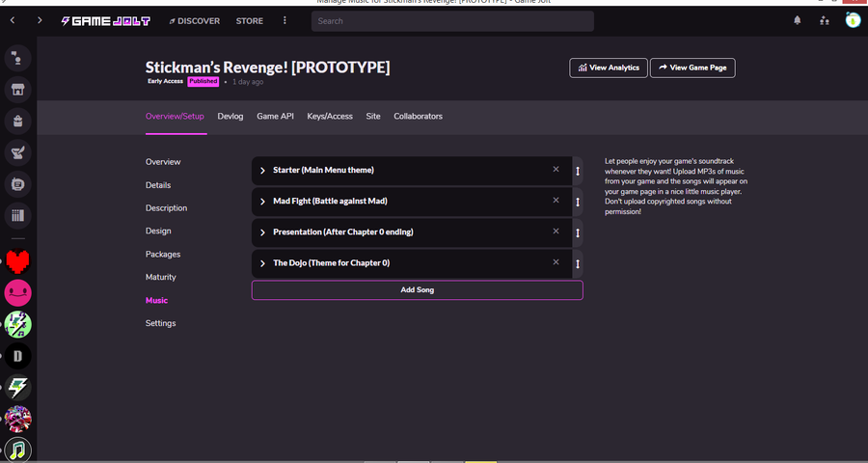
Task: Open the white lightning bolt community
Action: tap(17, 388)
